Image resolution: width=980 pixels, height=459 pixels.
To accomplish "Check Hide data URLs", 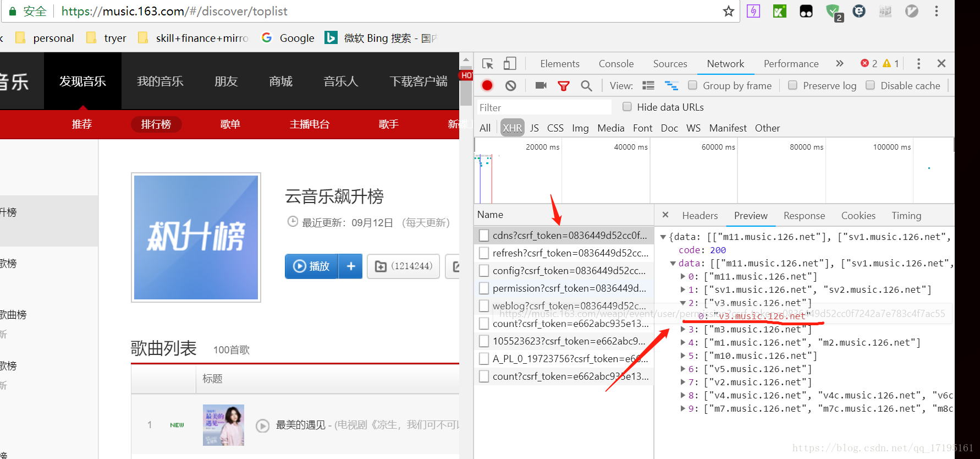I will pos(627,106).
